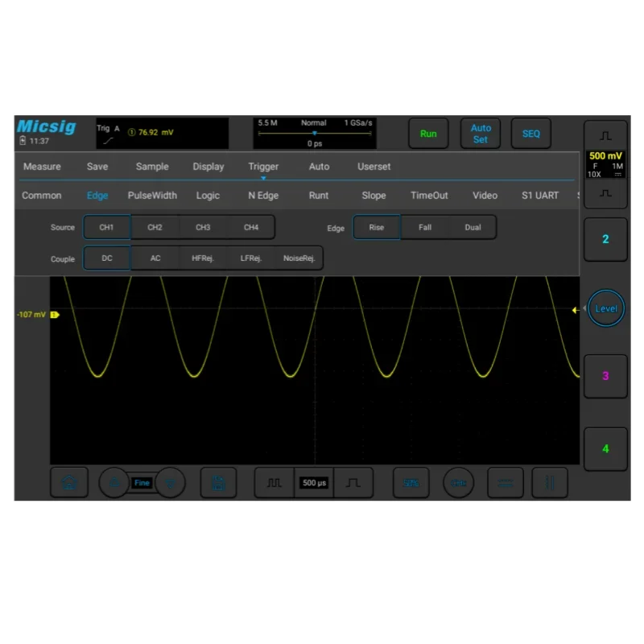Tap the single-pulse timebase icon right of 500 µs
The height and width of the screenshot is (644, 644).
tap(353, 482)
